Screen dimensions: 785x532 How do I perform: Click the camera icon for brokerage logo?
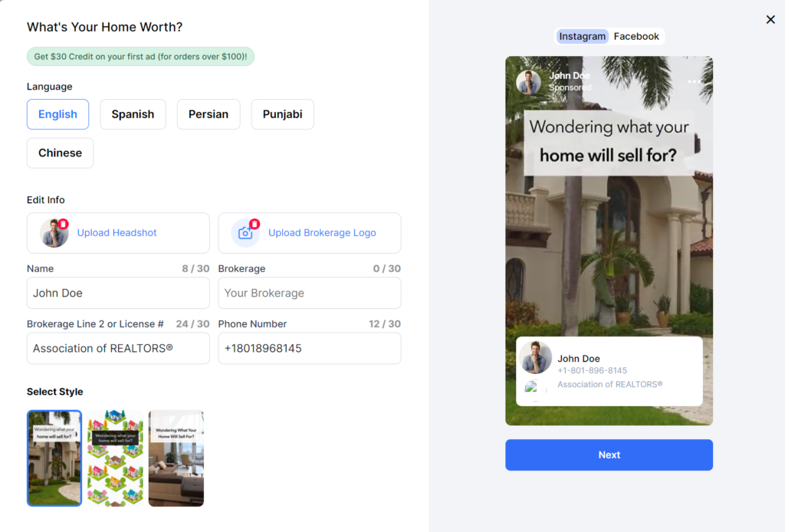tap(245, 233)
